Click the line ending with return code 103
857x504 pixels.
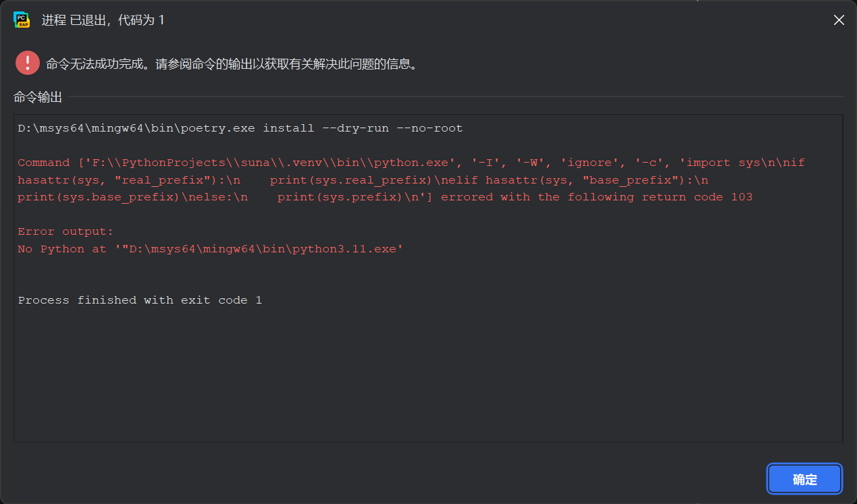385,197
